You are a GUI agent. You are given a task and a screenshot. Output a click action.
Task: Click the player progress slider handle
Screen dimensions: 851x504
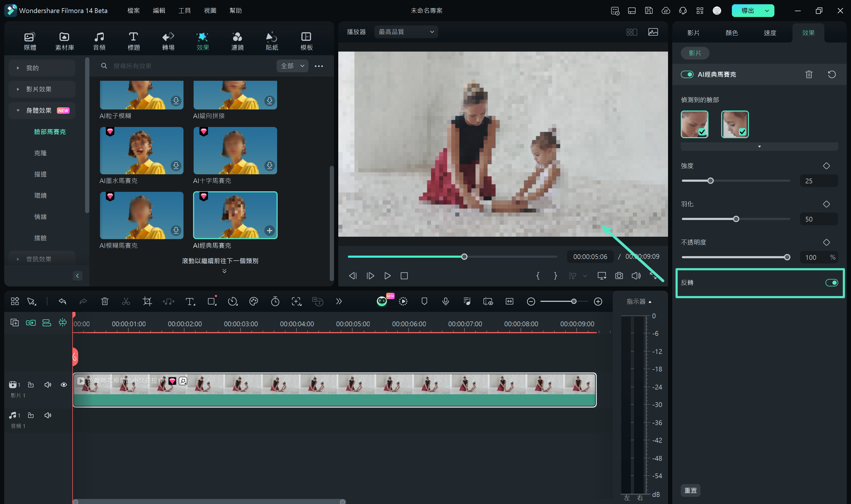coord(464,257)
